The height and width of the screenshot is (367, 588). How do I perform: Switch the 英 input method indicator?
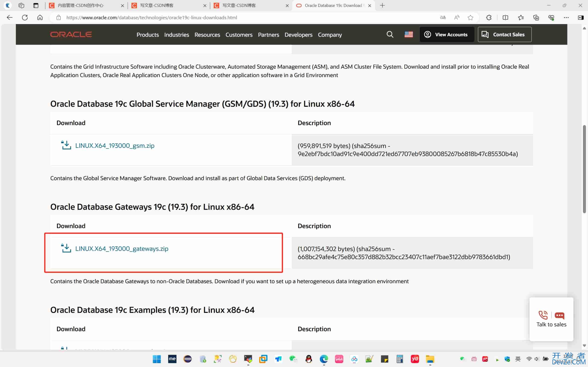[x=518, y=359]
